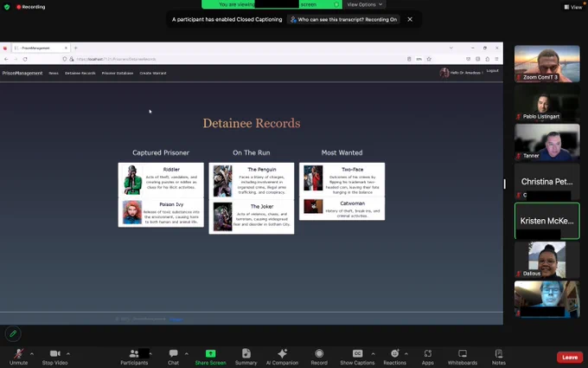Screen dimensions: 588x368
Task: Click Who can see this transcript link
Action: tap(343, 20)
